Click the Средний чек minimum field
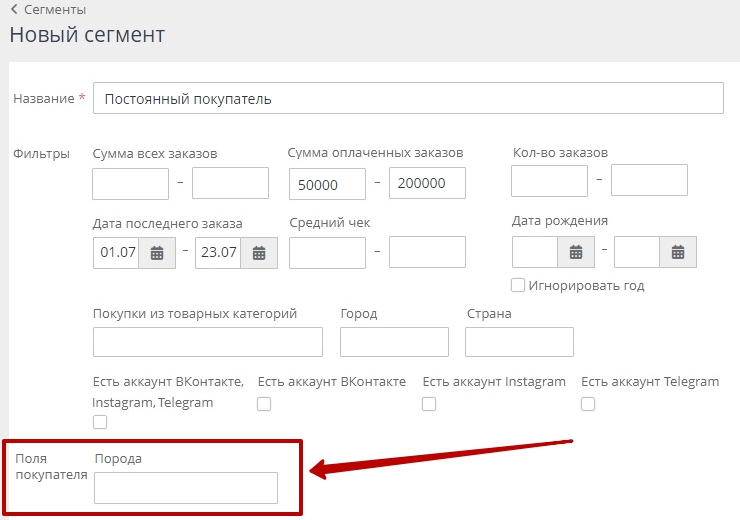The image size is (740, 520). [327, 252]
